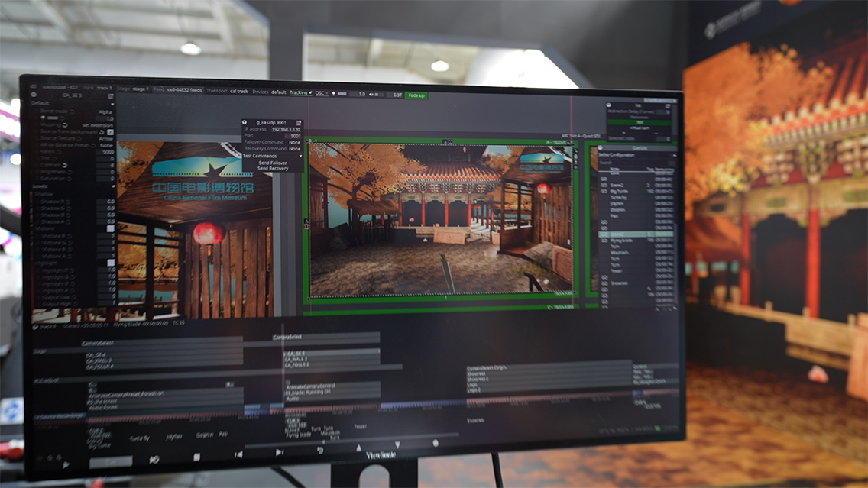868x488 pixels.
Task: Click the notes icon in the CA_SE 3 editor title
Action: (x=111, y=96)
